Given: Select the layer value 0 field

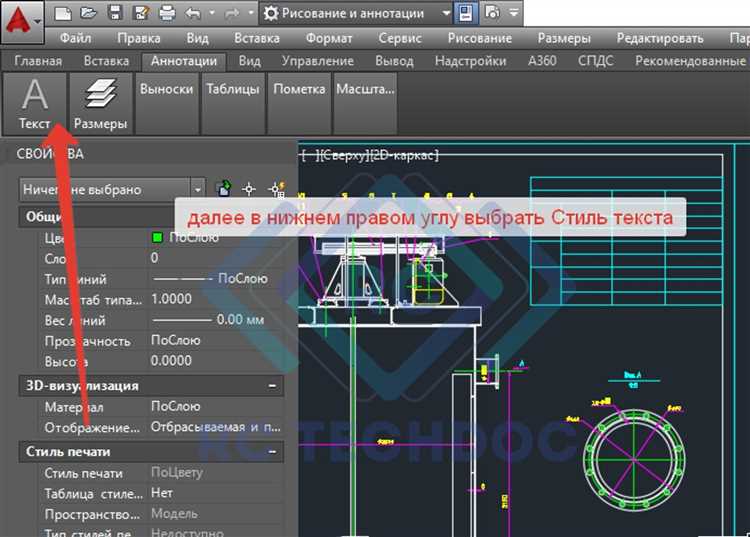Looking at the screenshot, I should click(x=215, y=258).
